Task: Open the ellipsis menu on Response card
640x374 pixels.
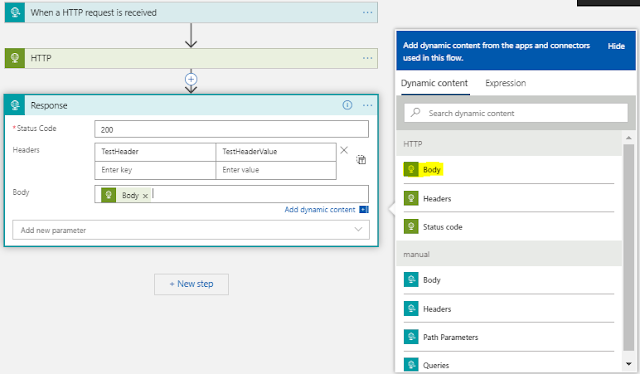Action: [367, 105]
